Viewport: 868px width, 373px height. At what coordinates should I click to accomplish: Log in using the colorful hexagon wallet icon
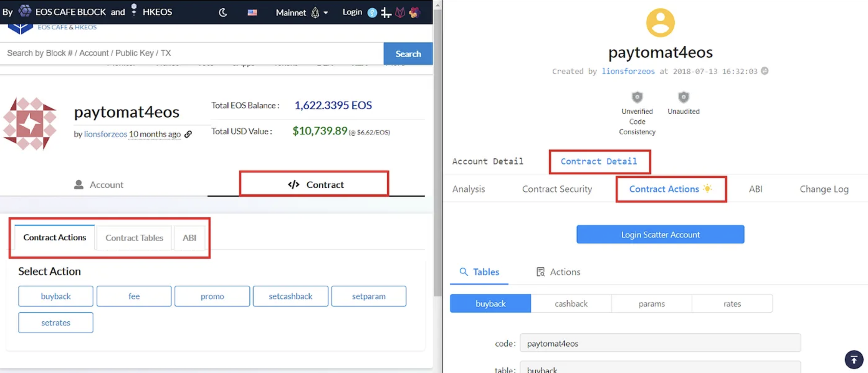click(414, 12)
